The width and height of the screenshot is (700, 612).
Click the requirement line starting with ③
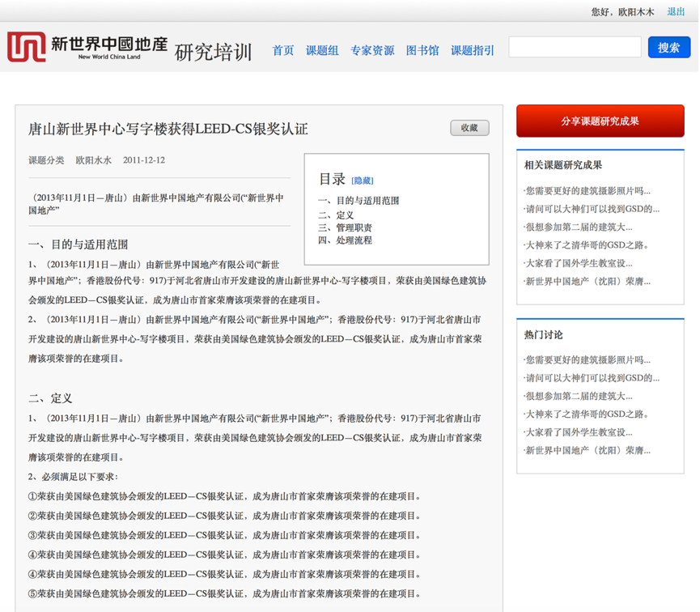224,535
